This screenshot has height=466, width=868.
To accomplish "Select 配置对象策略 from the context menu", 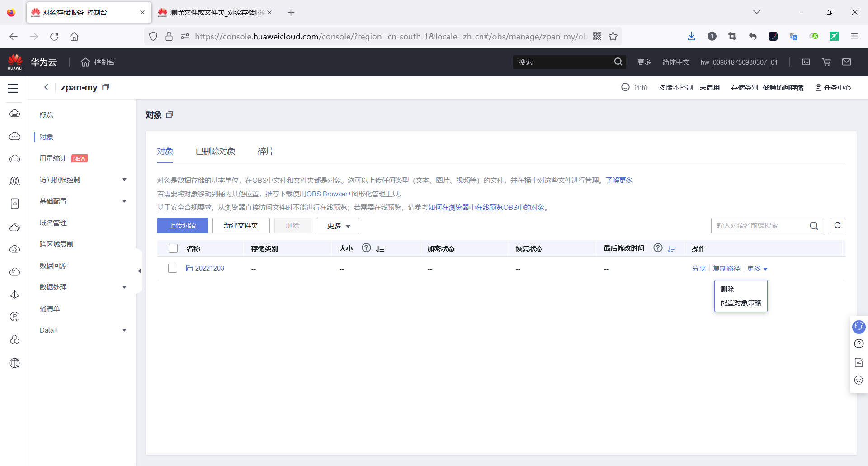I will point(740,303).
